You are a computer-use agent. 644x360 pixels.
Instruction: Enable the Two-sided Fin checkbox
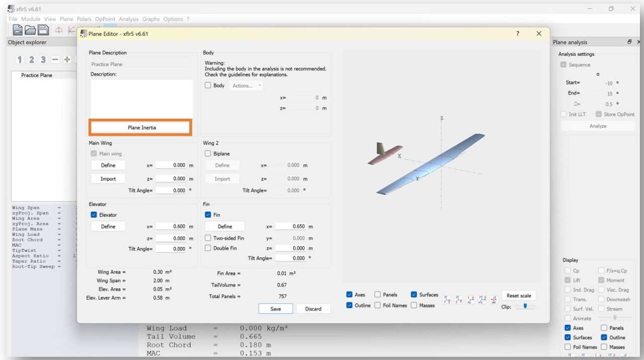pos(208,238)
